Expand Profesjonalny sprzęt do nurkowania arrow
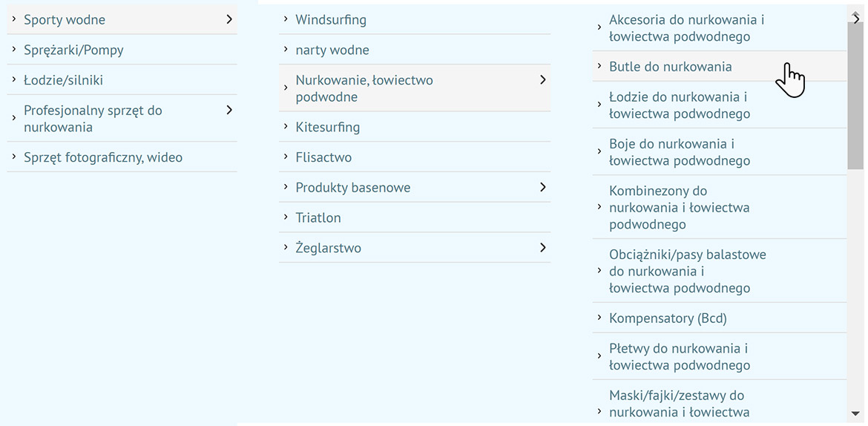The height and width of the screenshot is (426, 868). click(x=229, y=110)
